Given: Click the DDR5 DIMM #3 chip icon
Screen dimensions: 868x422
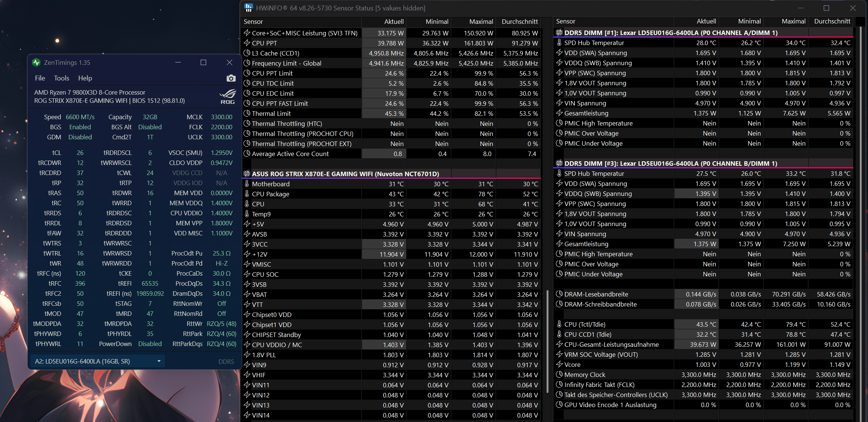Looking at the screenshot, I should point(559,164).
